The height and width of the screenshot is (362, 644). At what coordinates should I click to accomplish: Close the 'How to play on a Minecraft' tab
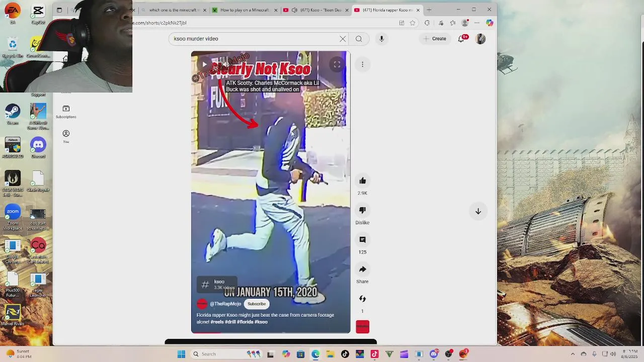pos(276,10)
